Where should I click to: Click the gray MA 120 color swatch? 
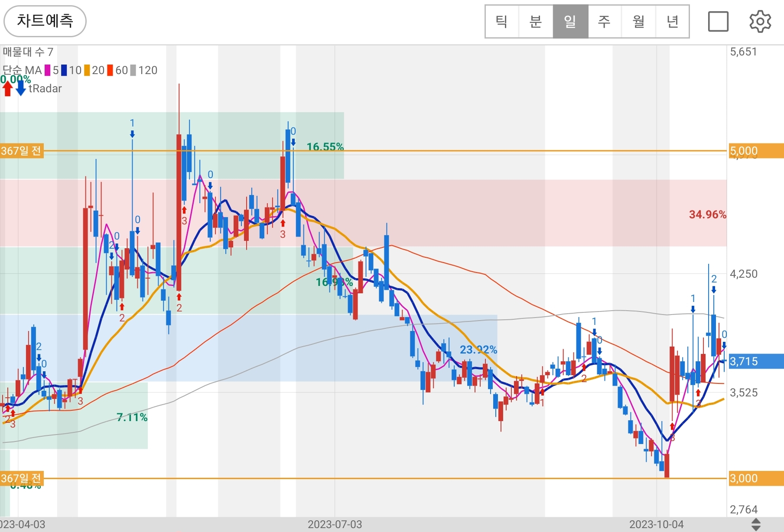pos(133,70)
